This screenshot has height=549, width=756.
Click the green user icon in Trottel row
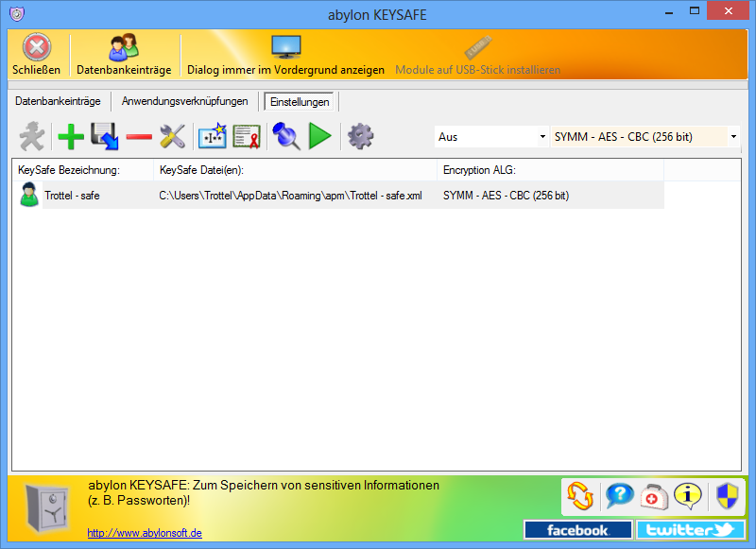[x=29, y=195]
